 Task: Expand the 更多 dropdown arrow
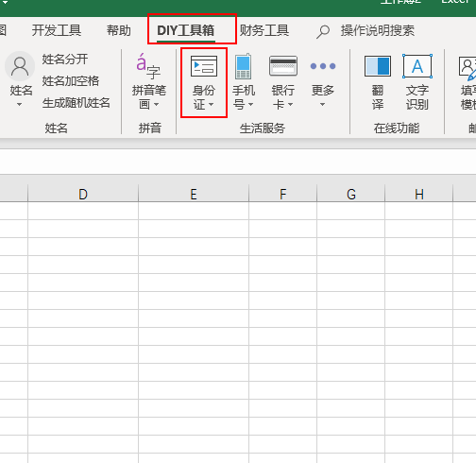pyautogui.click(x=322, y=104)
